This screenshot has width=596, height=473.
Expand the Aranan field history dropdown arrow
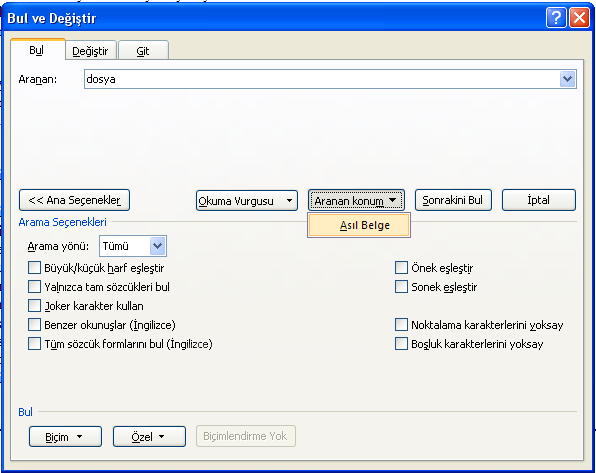[x=567, y=79]
